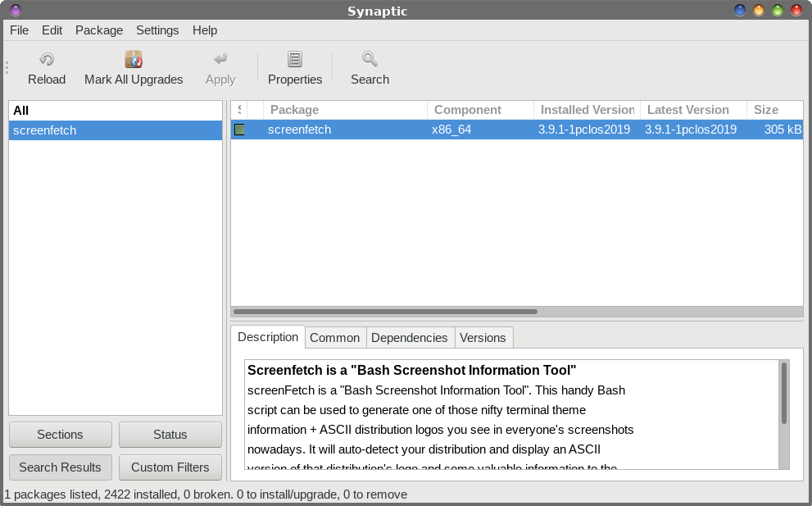
Task: Click the Custom Filters button
Action: pos(170,467)
